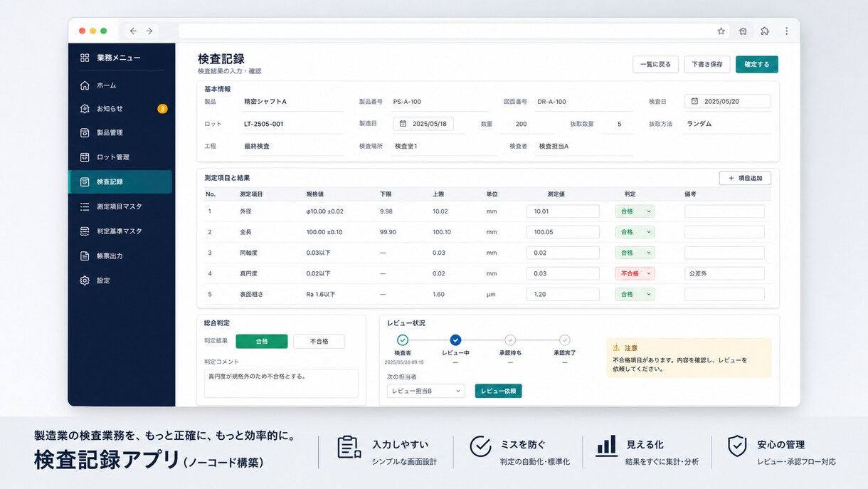Bookmark the page with the star icon
This screenshot has width=868, height=489.
[721, 31]
